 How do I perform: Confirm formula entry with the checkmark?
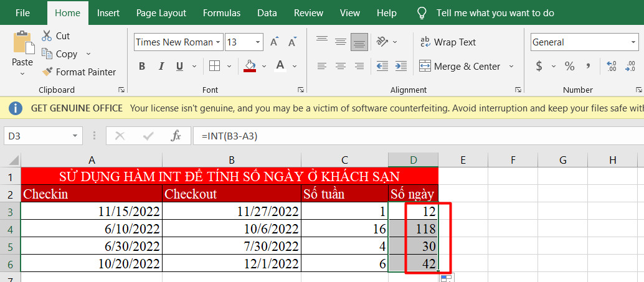point(148,136)
